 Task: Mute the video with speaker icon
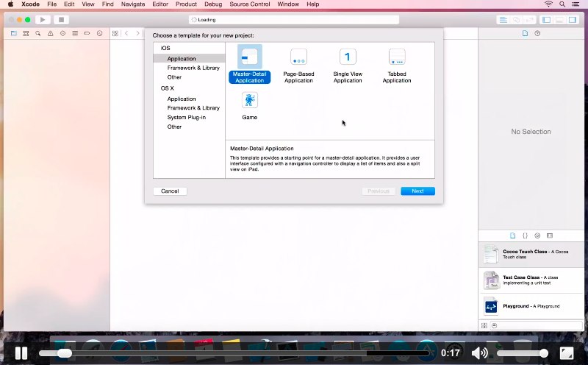coord(480,353)
